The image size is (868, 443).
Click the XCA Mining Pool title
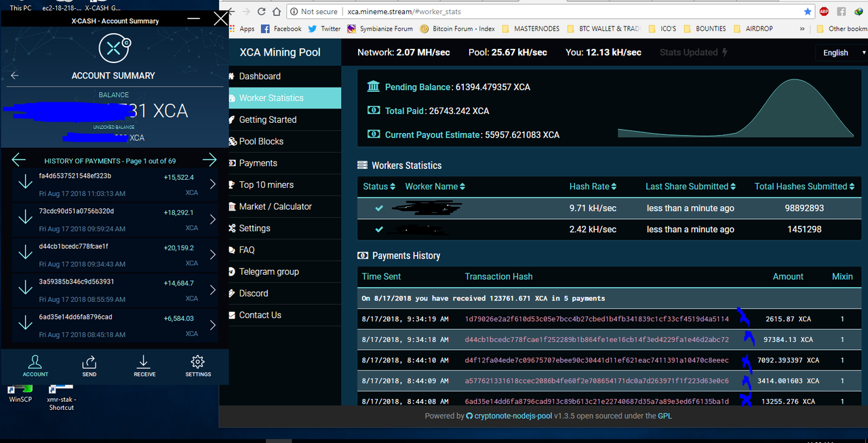click(x=280, y=52)
